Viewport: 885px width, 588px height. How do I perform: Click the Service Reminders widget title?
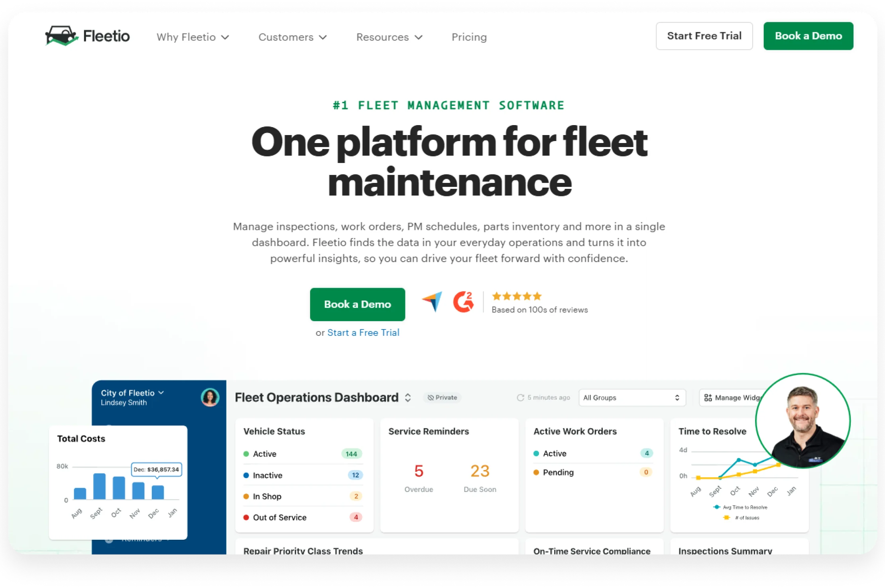[429, 431]
